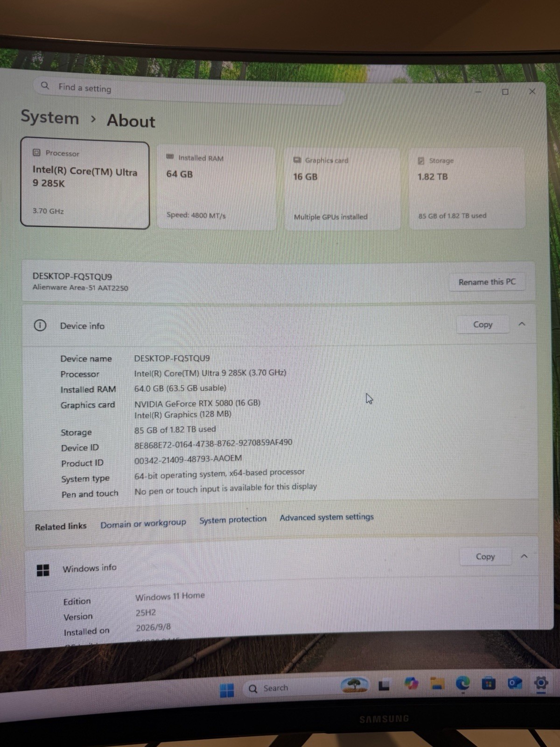Copy the Windows info details
560x747 pixels.
485,557
